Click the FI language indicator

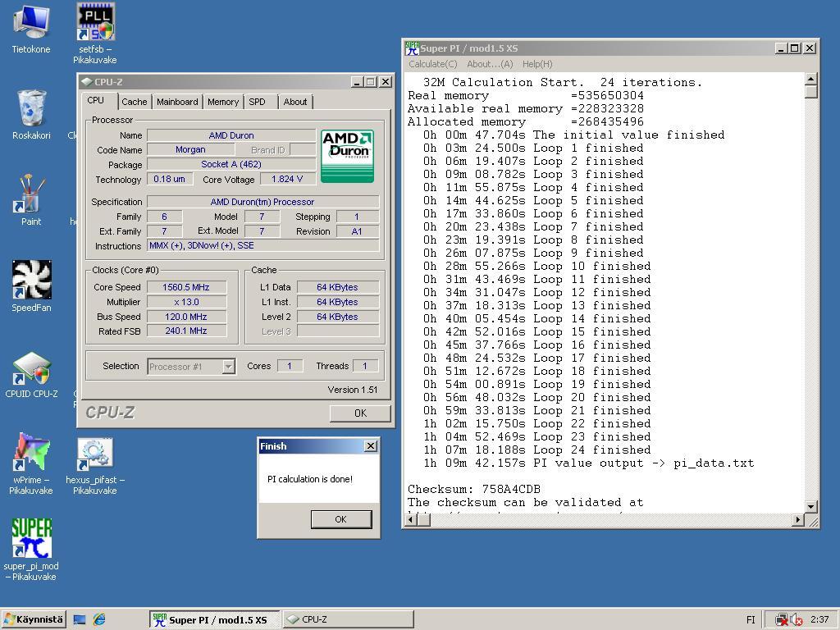pyautogui.click(x=751, y=620)
